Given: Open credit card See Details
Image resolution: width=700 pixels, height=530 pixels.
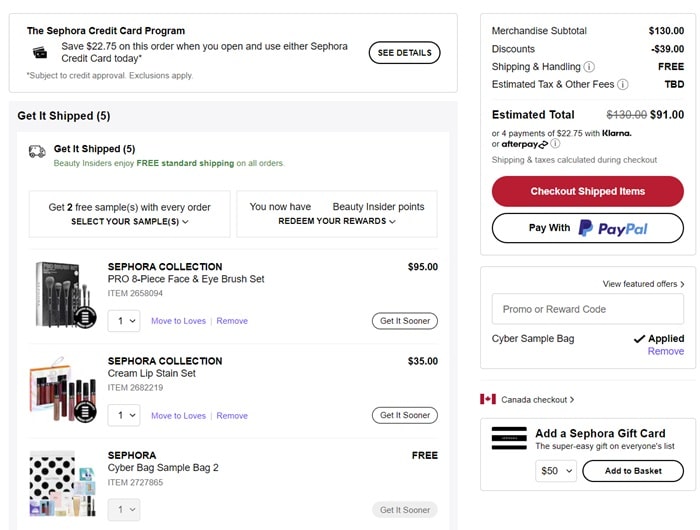Looking at the screenshot, I should pos(404,53).
